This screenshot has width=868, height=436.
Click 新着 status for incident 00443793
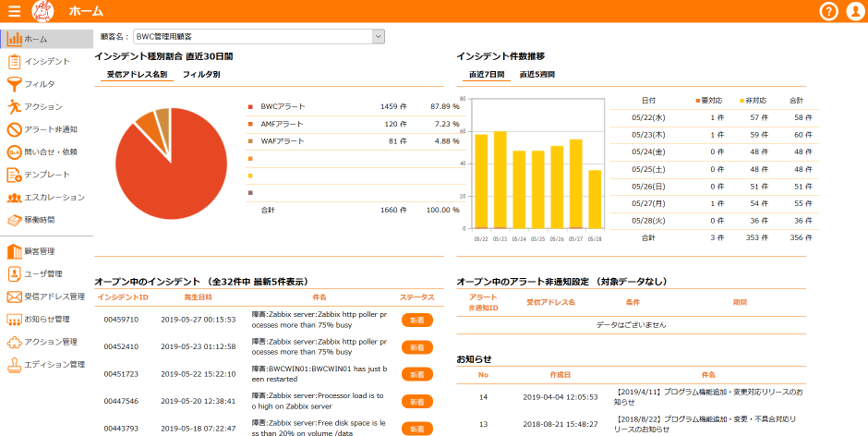tap(416, 429)
